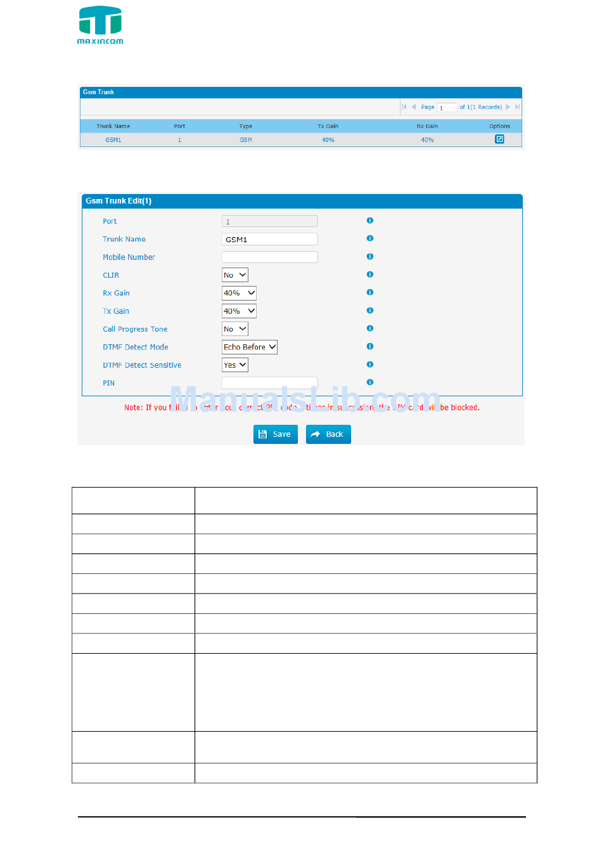Click the DTMF Detect Sensitive label
This screenshot has height=868, width=602.
[142, 365]
